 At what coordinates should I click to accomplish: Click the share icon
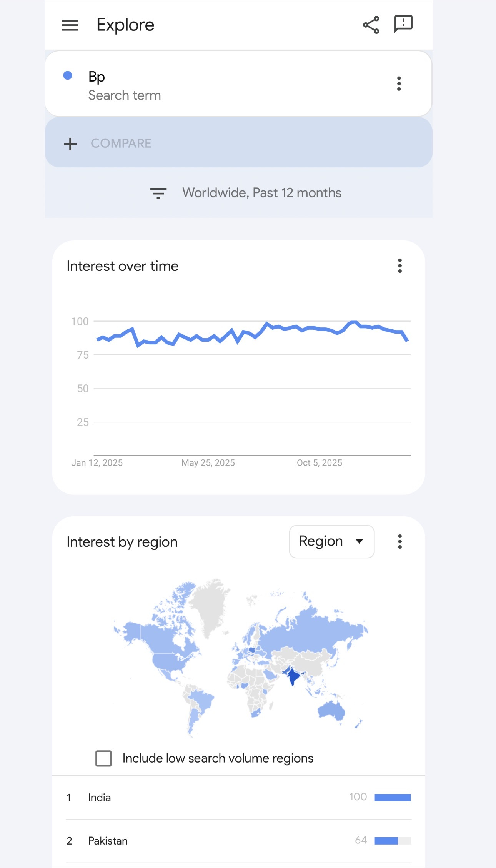(x=371, y=25)
